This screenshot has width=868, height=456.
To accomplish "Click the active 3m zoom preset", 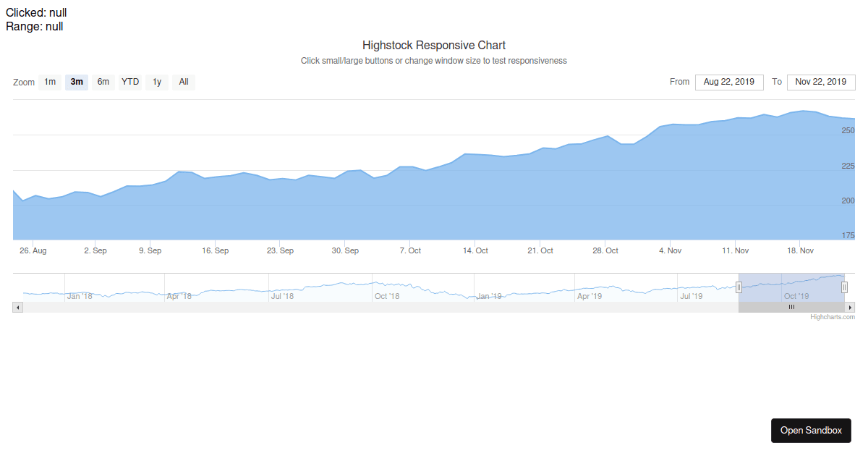I will point(76,82).
